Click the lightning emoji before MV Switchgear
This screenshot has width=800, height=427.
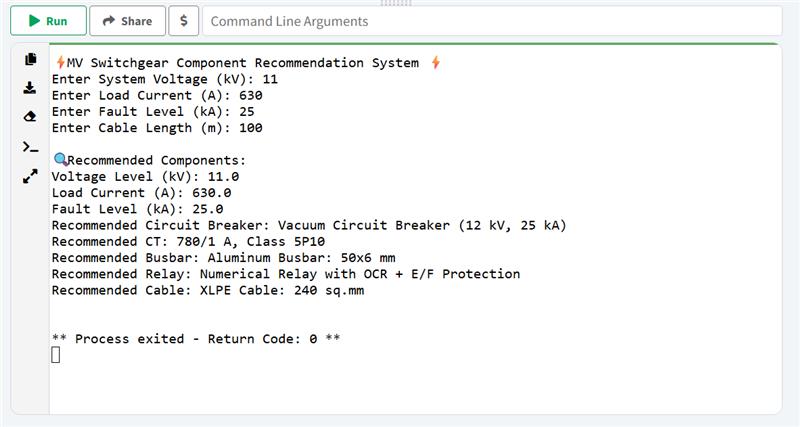tap(61, 63)
